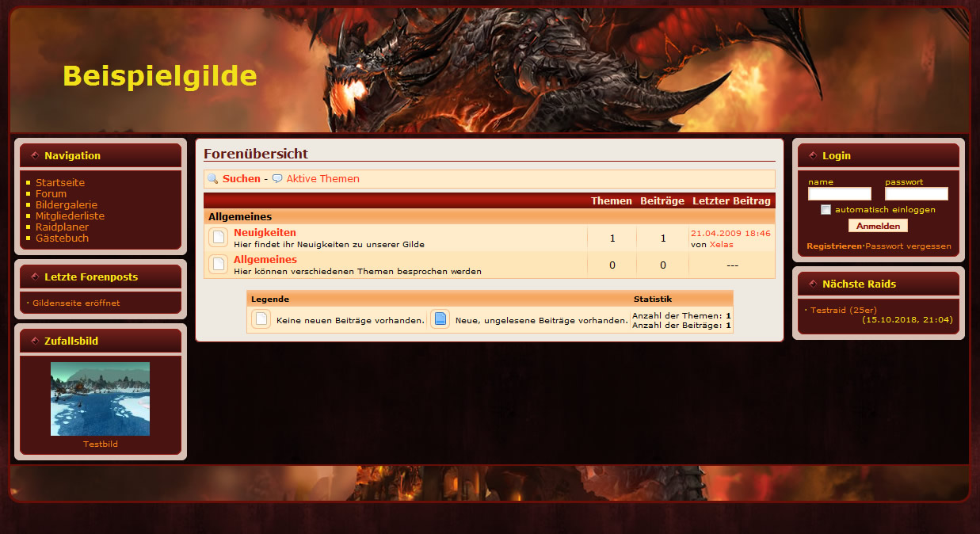Focus the passwort input field

pyautogui.click(x=917, y=194)
